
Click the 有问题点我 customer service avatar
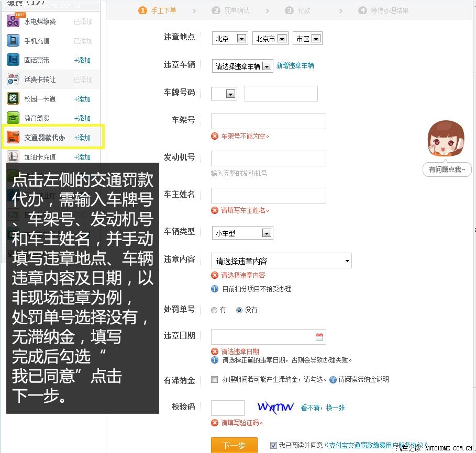click(x=446, y=138)
